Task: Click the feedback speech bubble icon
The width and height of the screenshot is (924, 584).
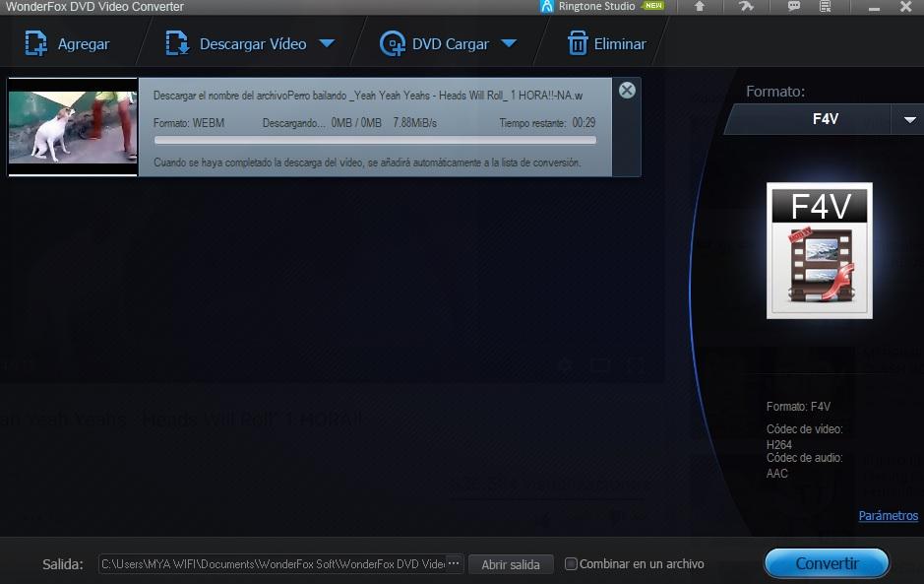Action: [794, 7]
